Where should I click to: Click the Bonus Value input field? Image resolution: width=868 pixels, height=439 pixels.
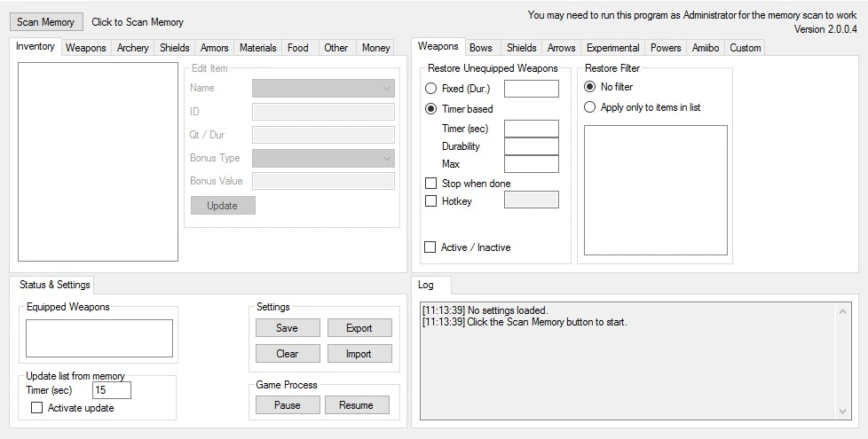point(323,181)
